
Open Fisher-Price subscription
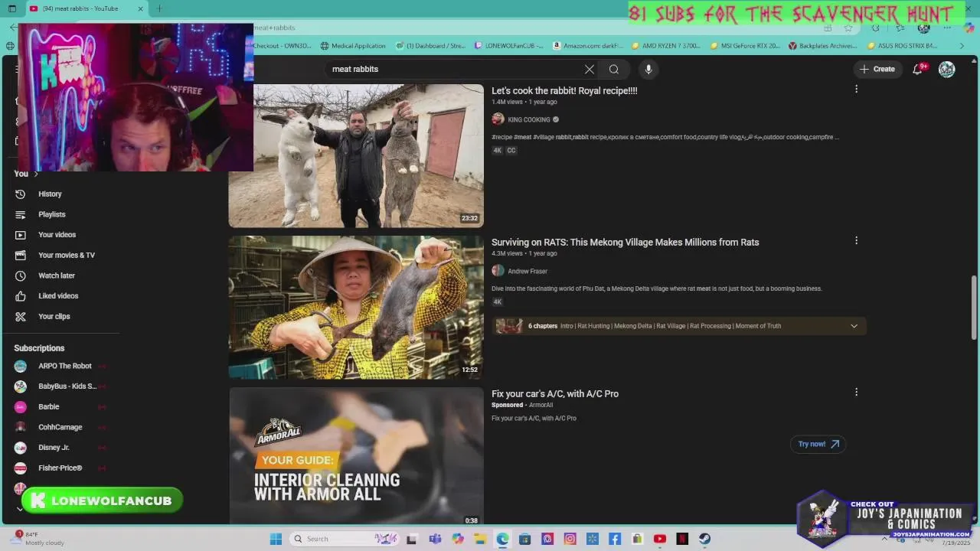[60, 468]
